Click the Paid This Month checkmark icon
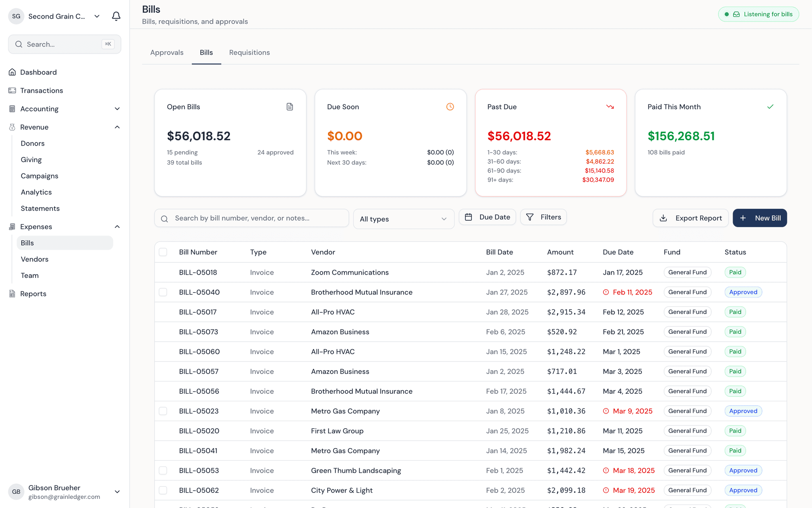Image resolution: width=812 pixels, height=508 pixels. click(x=770, y=107)
